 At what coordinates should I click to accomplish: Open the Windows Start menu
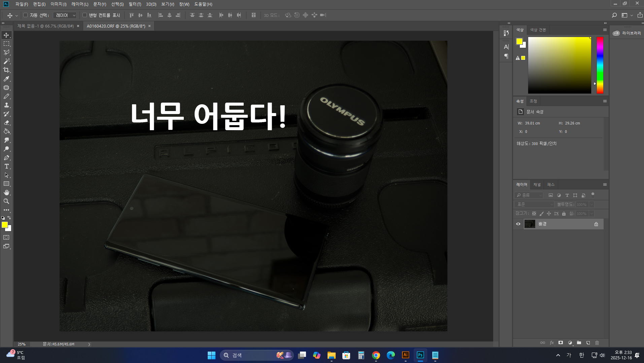click(x=211, y=355)
